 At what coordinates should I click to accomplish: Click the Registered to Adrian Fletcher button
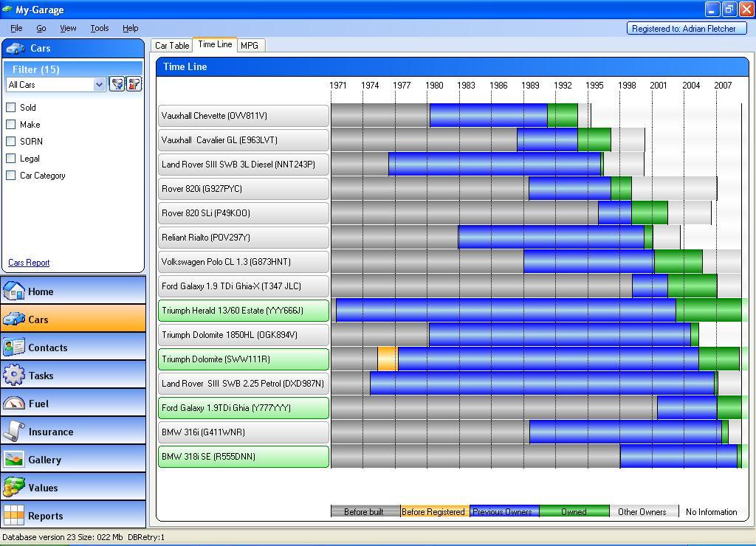pos(687,29)
